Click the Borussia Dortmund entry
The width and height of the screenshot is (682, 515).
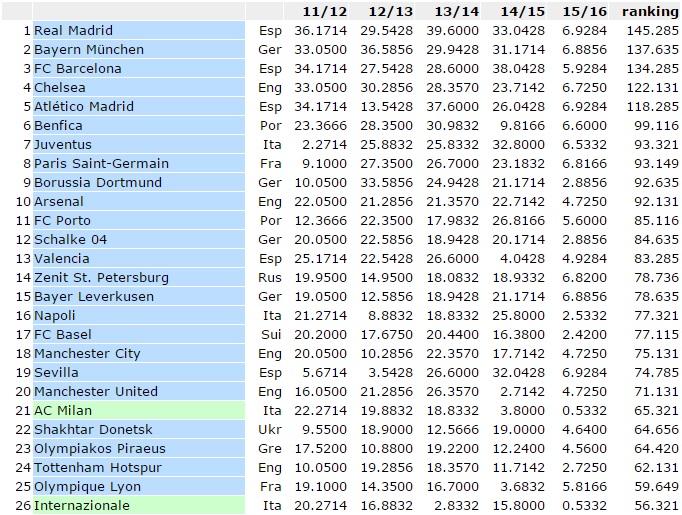coord(97,183)
